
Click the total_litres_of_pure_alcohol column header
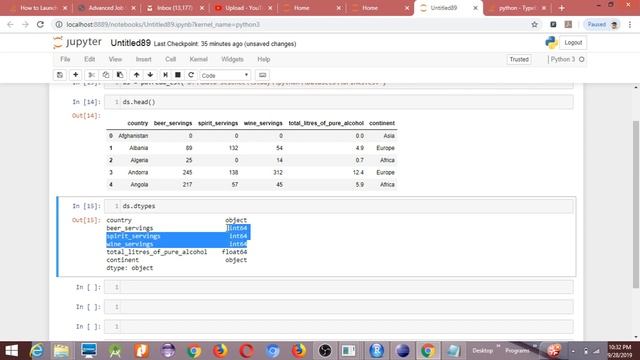pyautogui.click(x=326, y=123)
